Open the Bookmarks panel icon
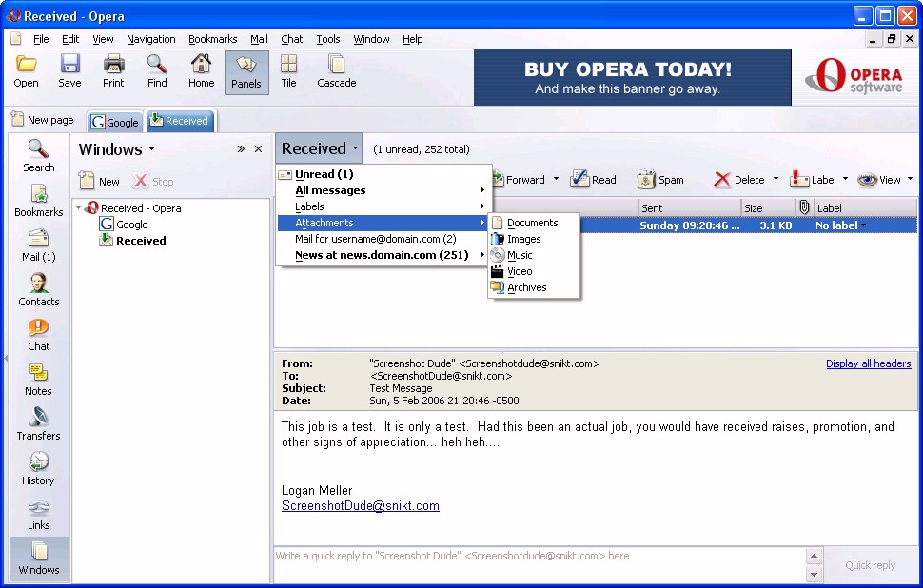The width and height of the screenshot is (923, 588). pos(39,201)
